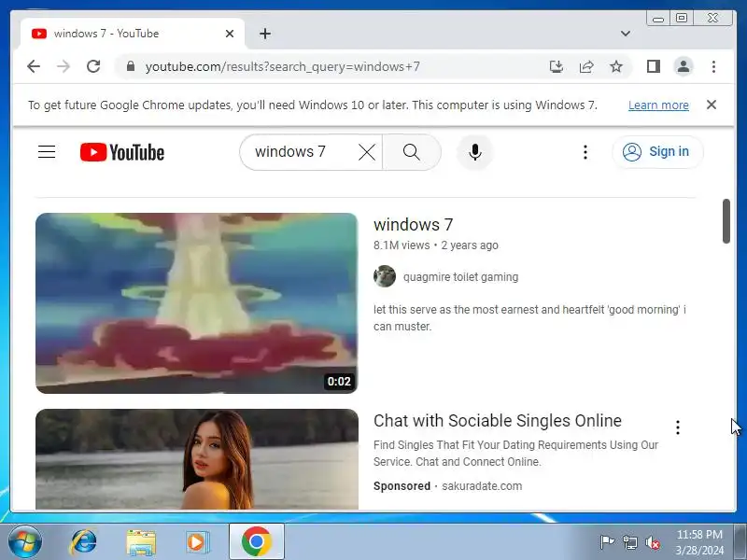Open the quagmire toilet gaming channel avatar
The height and width of the screenshot is (560, 747).
pos(385,276)
